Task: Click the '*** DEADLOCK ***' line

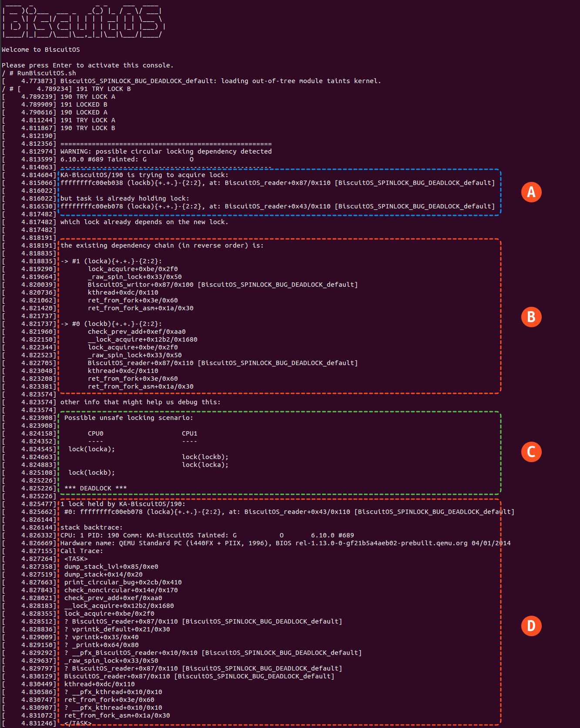Action: pos(96,488)
